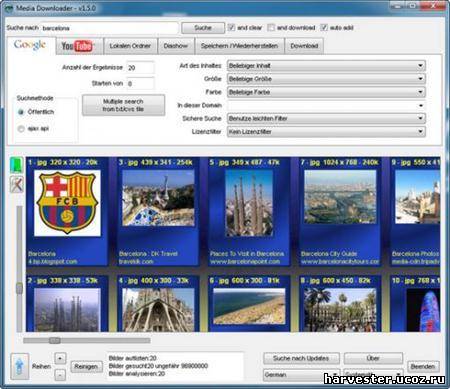The width and height of the screenshot is (450, 389).
Task: Open the Google tab
Action: coord(30,45)
